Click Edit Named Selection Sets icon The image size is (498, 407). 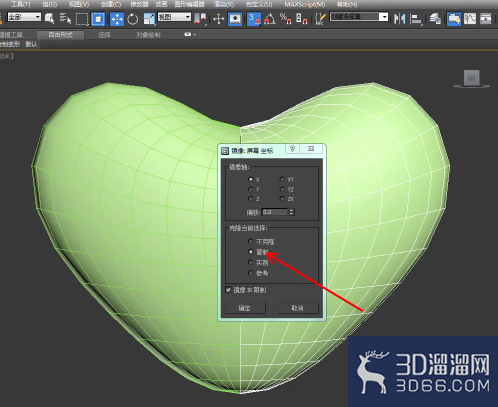coord(320,19)
